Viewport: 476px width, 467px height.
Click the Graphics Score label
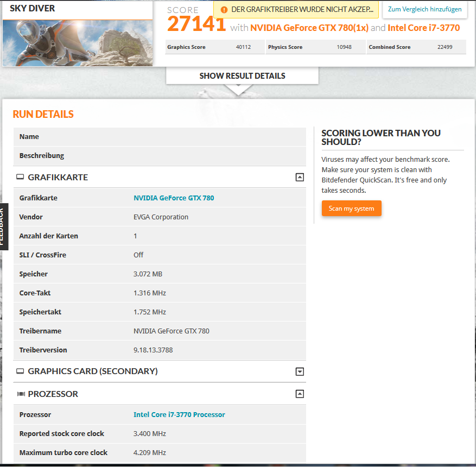click(186, 47)
